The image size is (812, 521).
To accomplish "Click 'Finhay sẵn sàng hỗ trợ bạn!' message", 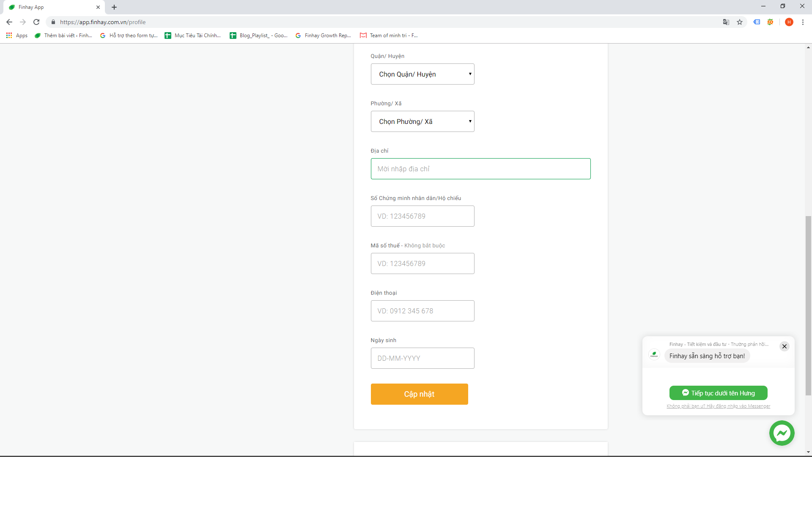I will pyautogui.click(x=707, y=356).
